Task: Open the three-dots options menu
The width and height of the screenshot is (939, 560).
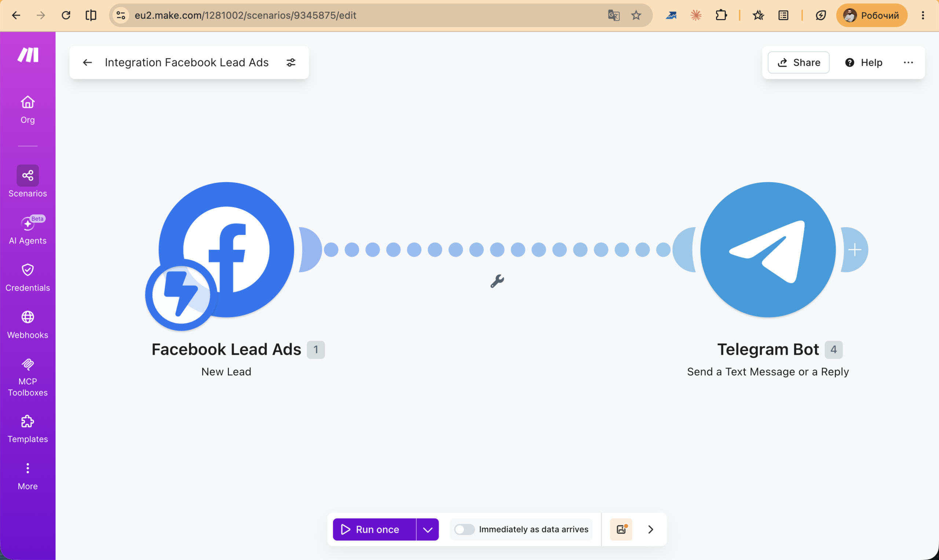Action: pyautogui.click(x=908, y=62)
